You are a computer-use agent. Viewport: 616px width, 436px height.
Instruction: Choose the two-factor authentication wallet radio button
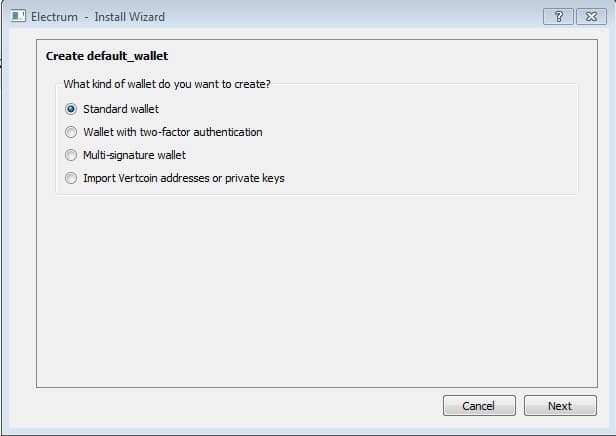click(x=71, y=132)
